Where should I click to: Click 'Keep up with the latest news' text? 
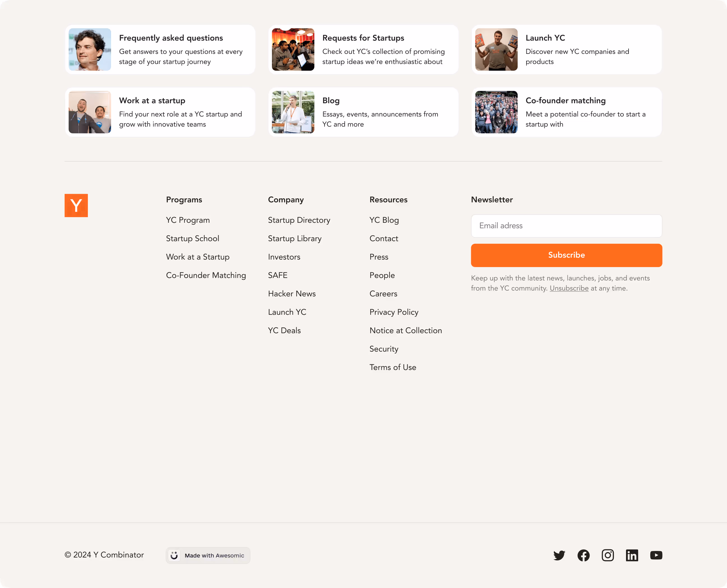[560, 283]
